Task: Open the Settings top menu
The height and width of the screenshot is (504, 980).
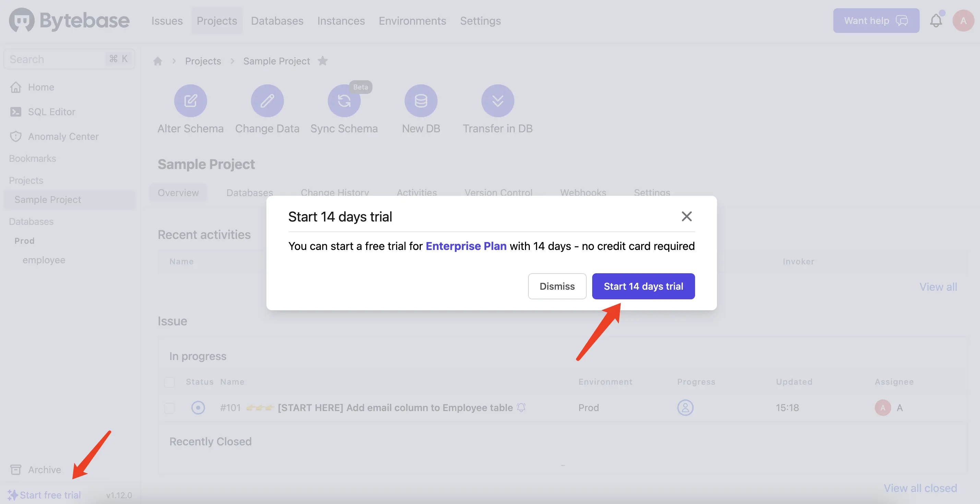Action: (480, 21)
